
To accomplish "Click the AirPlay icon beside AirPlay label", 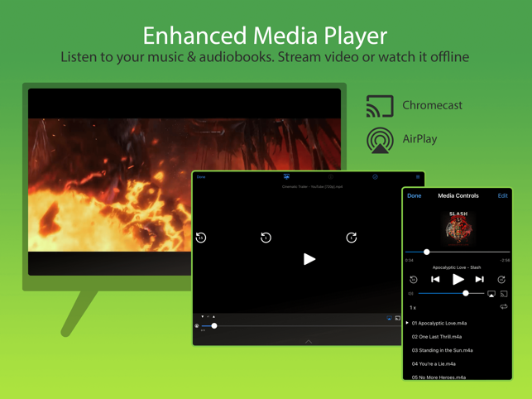I will (380, 140).
